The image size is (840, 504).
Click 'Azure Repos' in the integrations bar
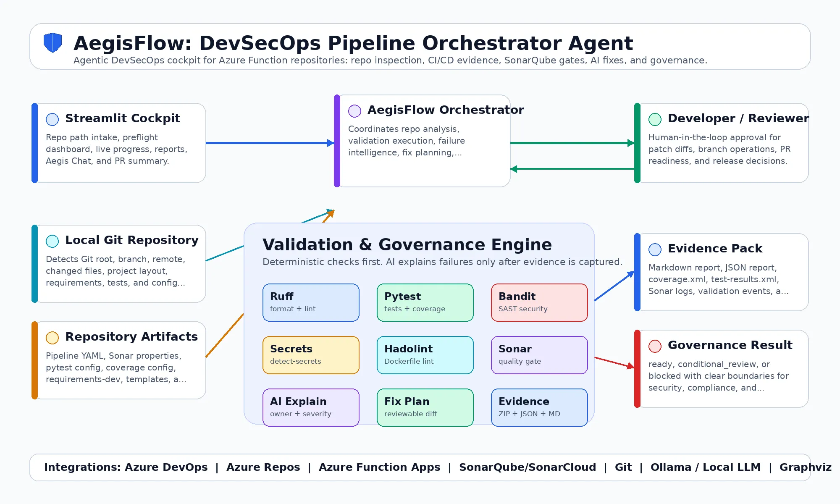[263, 467]
